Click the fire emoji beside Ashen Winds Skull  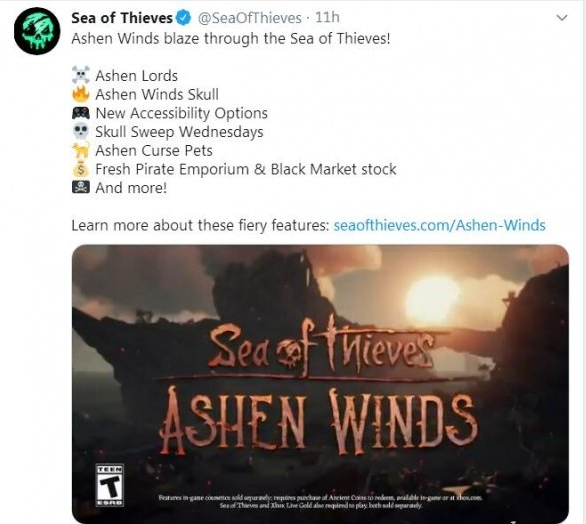point(81,94)
